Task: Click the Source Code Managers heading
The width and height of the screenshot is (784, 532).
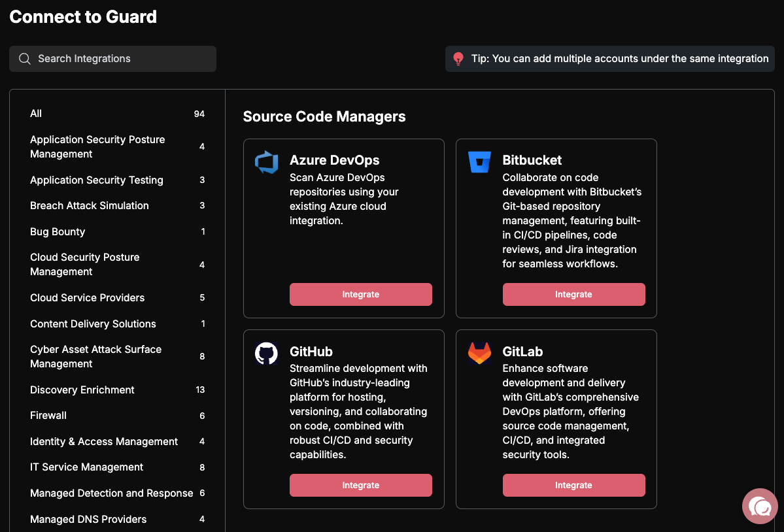Action: click(324, 116)
